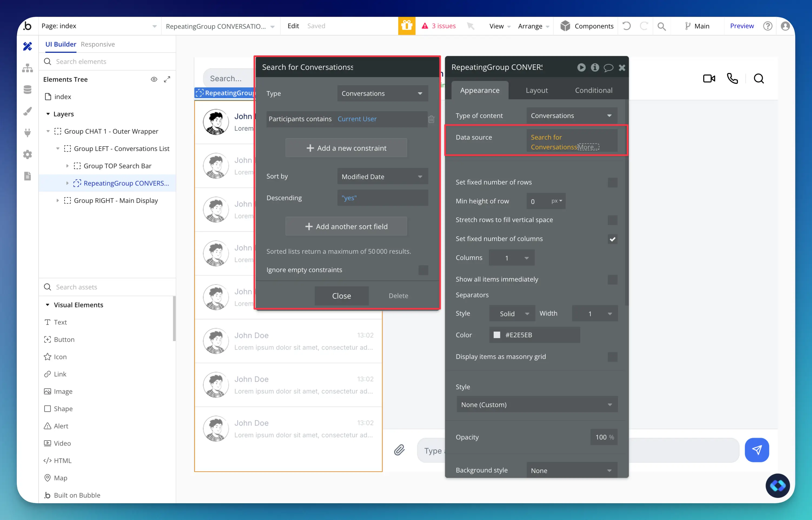Click the play icon in RepeatingGroup editor
The height and width of the screenshot is (520, 812).
click(581, 68)
